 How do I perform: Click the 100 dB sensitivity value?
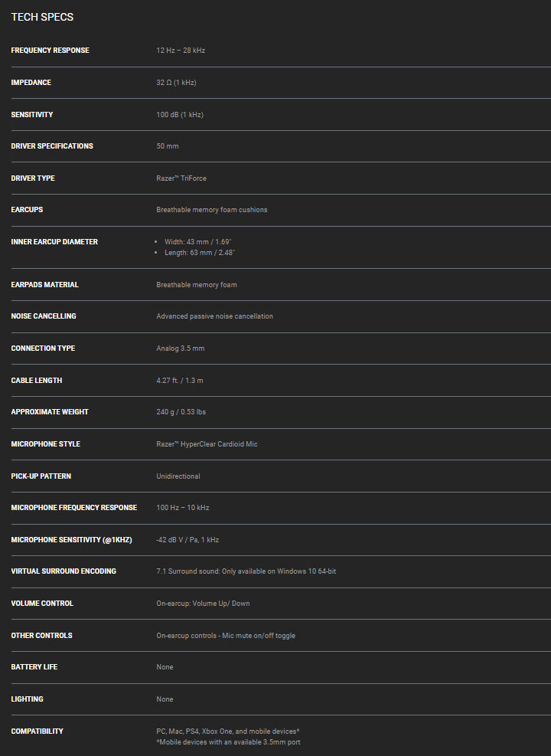pyautogui.click(x=180, y=115)
